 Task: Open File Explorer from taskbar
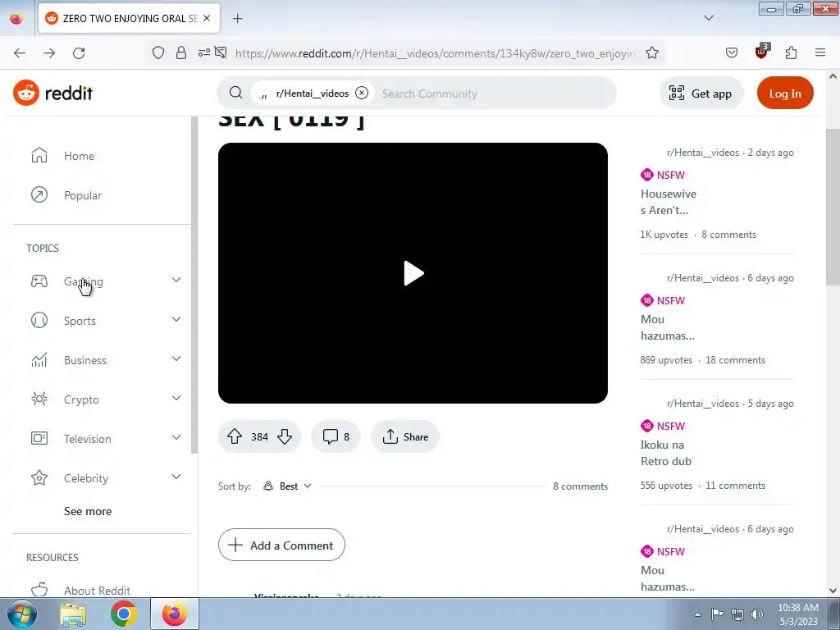point(73,614)
